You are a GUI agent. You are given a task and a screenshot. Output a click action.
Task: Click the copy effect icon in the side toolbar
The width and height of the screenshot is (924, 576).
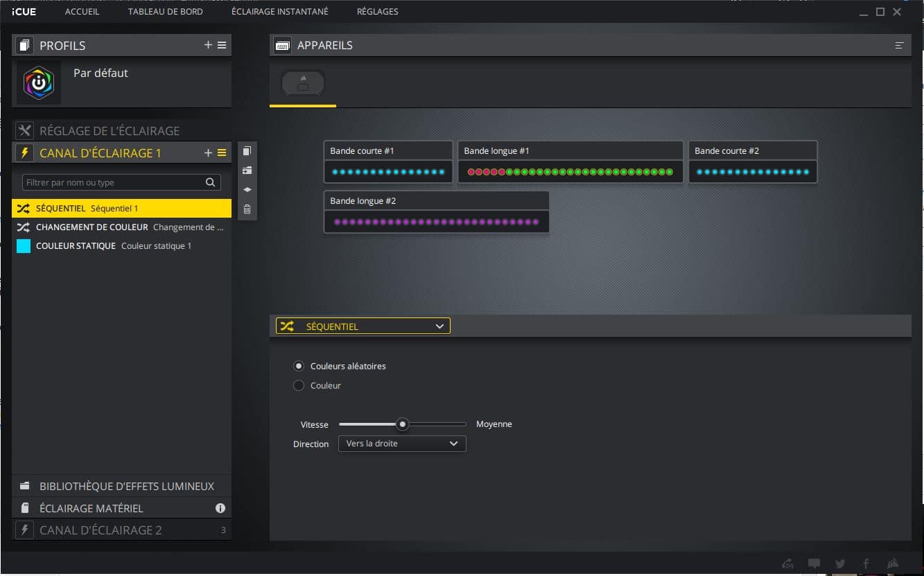pyautogui.click(x=247, y=151)
